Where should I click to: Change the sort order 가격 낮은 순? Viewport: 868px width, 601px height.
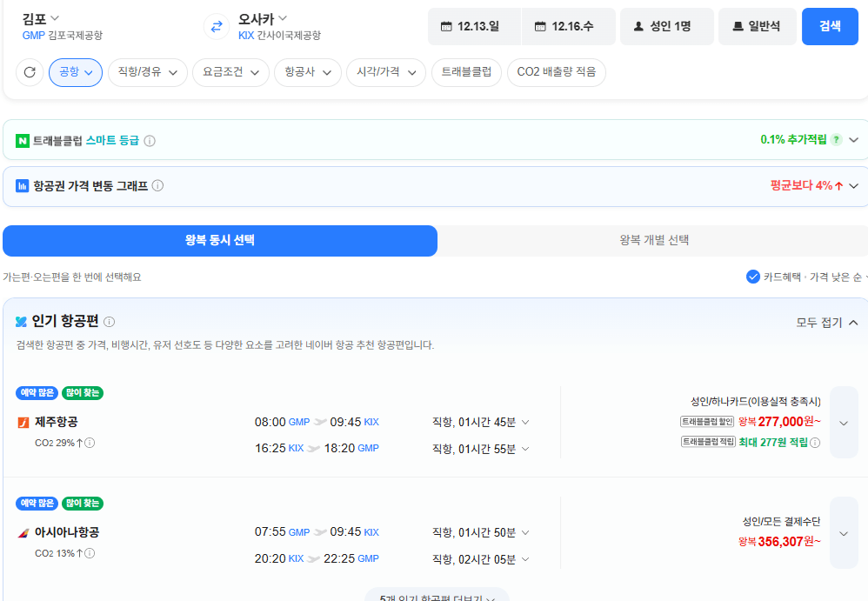click(x=838, y=277)
